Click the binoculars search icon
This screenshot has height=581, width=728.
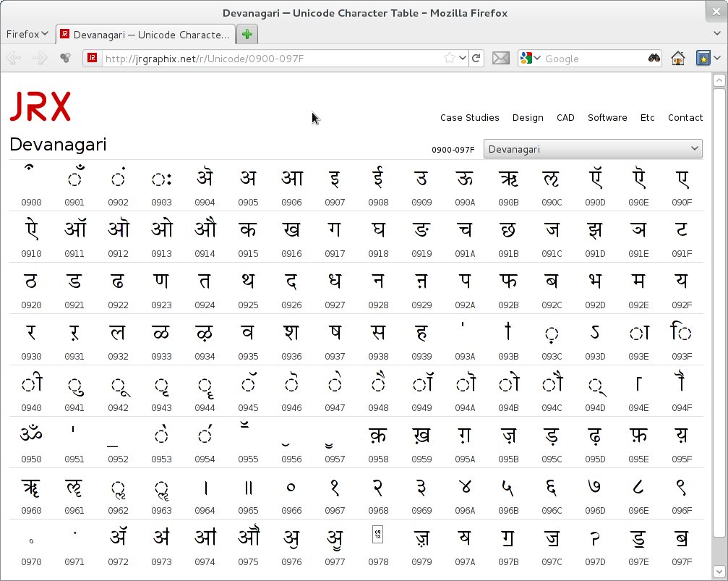tap(654, 58)
